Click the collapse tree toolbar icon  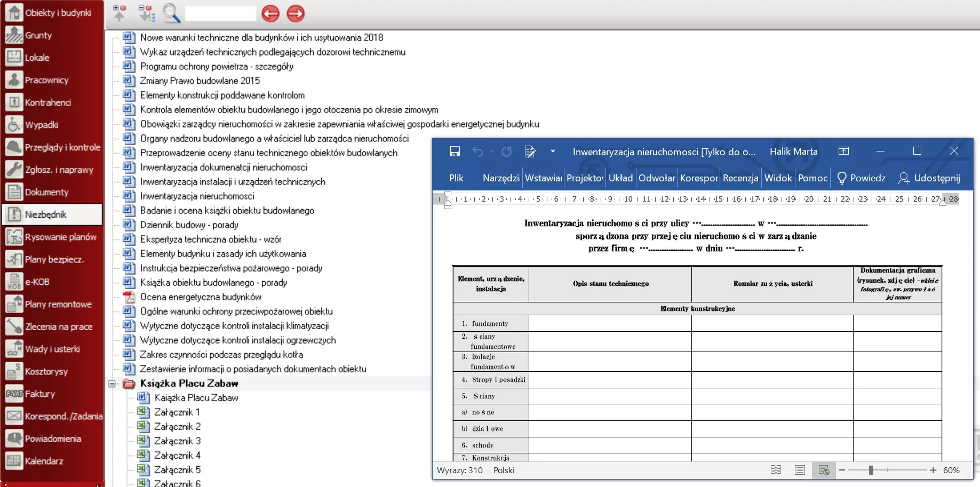click(x=119, y=13)
